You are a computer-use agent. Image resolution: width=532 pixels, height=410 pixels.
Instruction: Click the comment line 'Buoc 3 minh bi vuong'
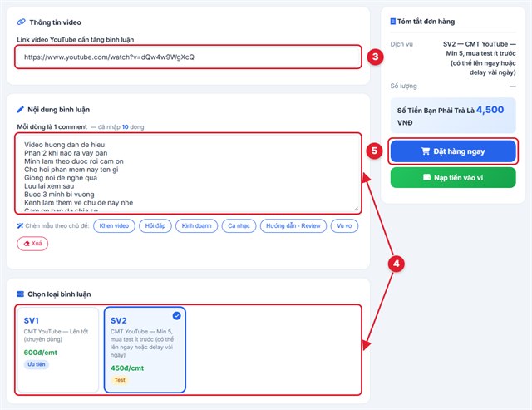coord(59,195)
